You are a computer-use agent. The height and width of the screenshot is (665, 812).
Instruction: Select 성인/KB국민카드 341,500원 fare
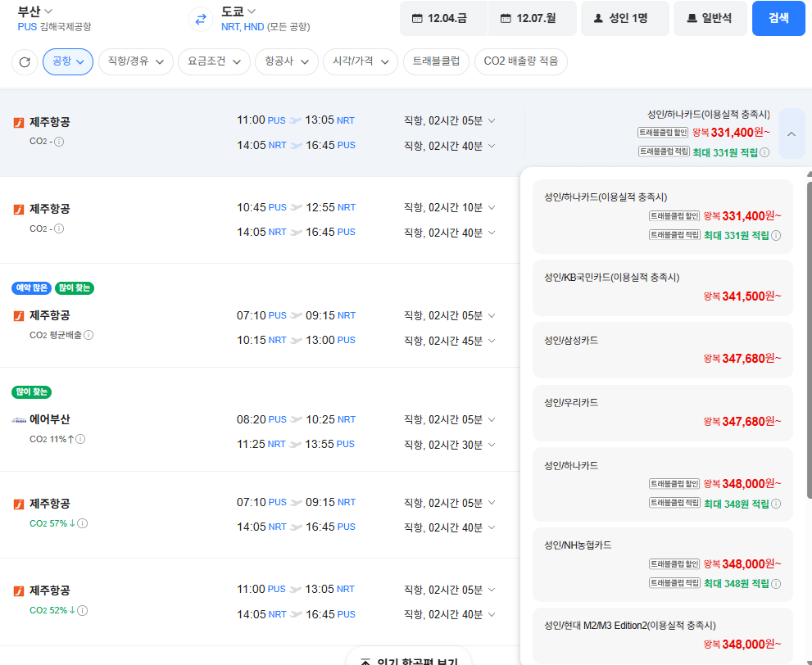(662, 287)
